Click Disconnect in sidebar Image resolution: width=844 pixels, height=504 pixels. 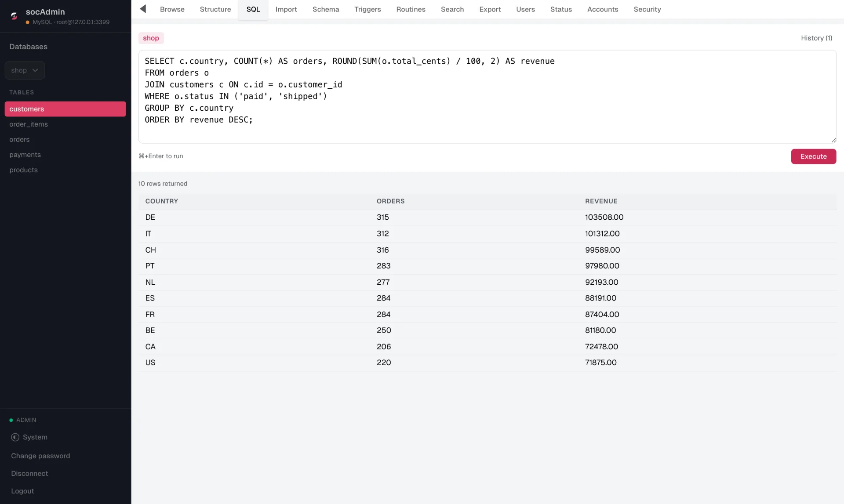29,474
